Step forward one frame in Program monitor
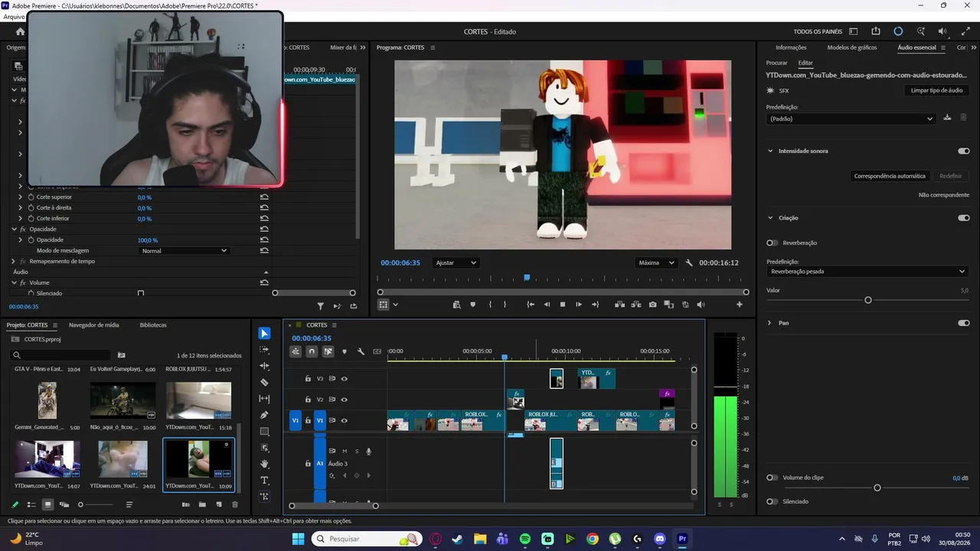Image resolution: width=980 pixels, height=551 pixels. coord(579,305)
